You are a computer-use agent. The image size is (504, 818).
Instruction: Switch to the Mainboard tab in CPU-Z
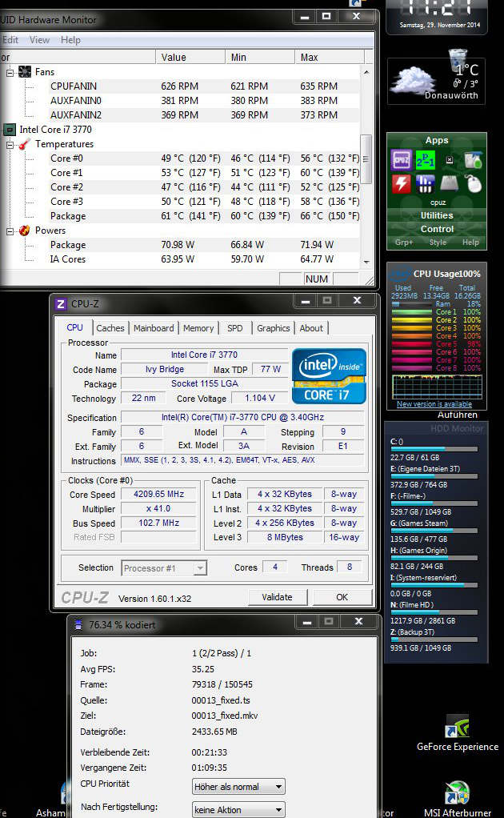tap(154, 328)
